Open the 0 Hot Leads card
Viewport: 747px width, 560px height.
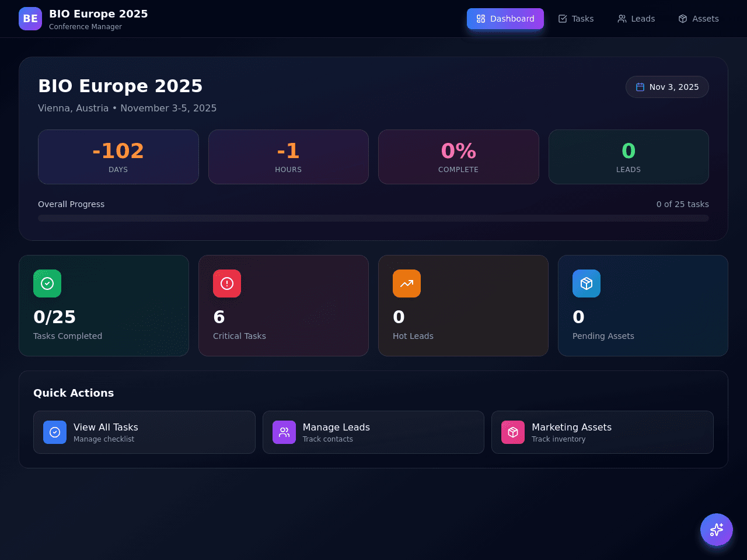click(463, 306)
